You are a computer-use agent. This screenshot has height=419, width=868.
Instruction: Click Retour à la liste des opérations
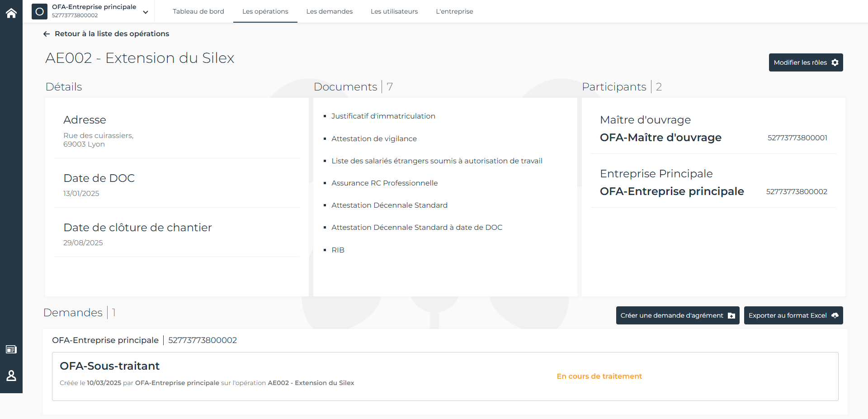click(x=112, y=33)
